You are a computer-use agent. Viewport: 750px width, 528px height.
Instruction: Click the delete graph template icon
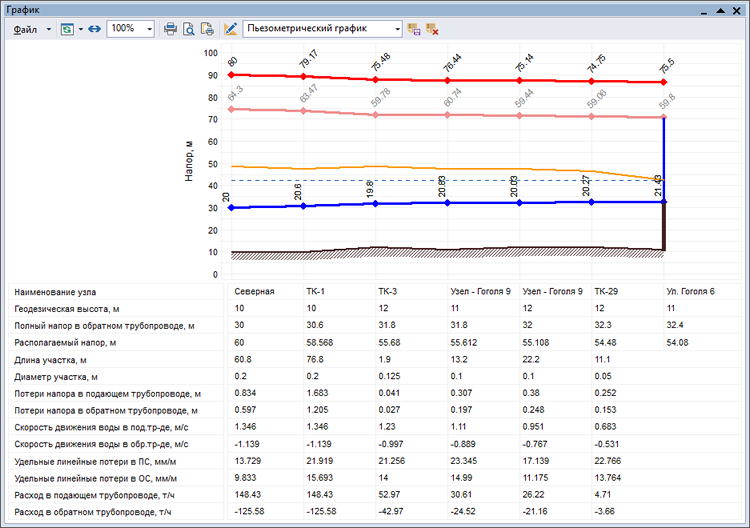click(432, 29)
